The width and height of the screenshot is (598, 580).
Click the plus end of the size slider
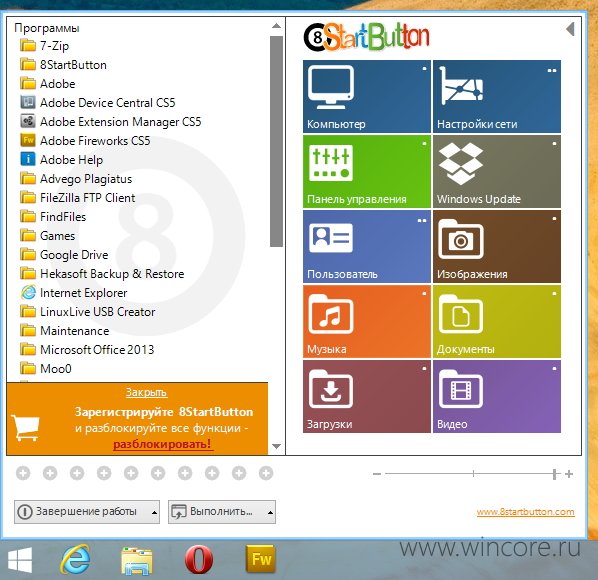click(569, 474)
